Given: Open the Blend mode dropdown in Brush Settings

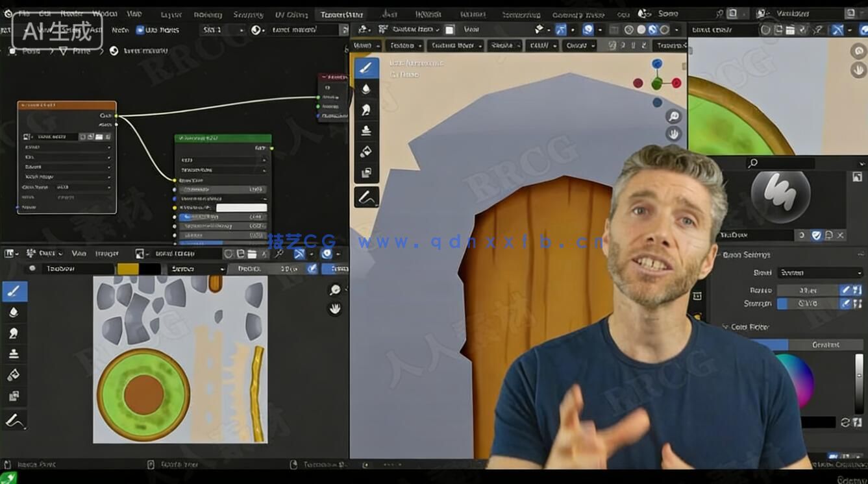Looking at the screenshot, I should 819,272.
